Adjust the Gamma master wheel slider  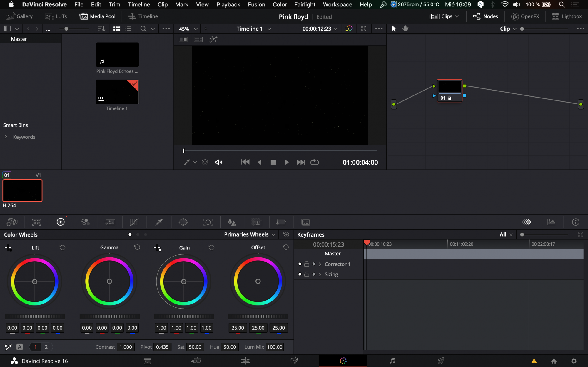tap(109, 316)
